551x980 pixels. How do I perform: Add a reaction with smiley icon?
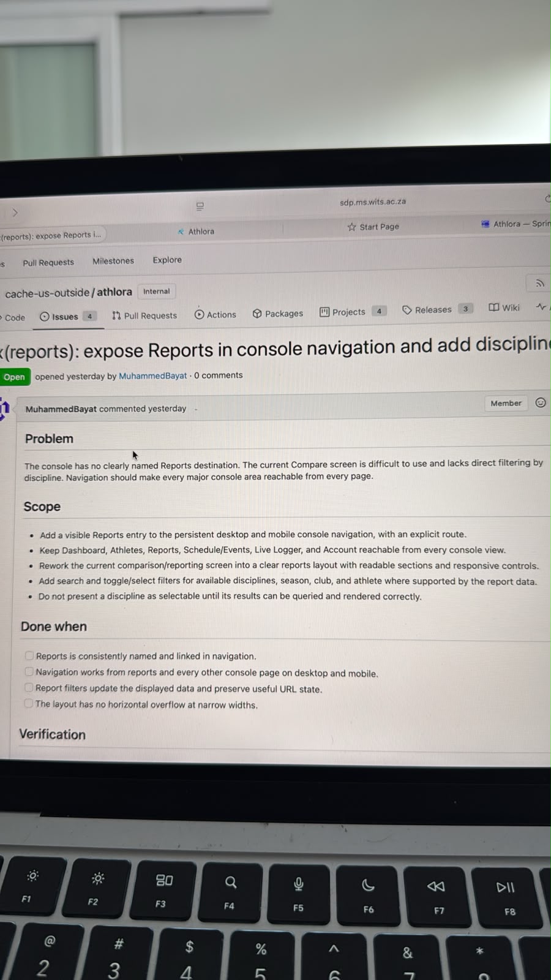(x=541, y=402)
